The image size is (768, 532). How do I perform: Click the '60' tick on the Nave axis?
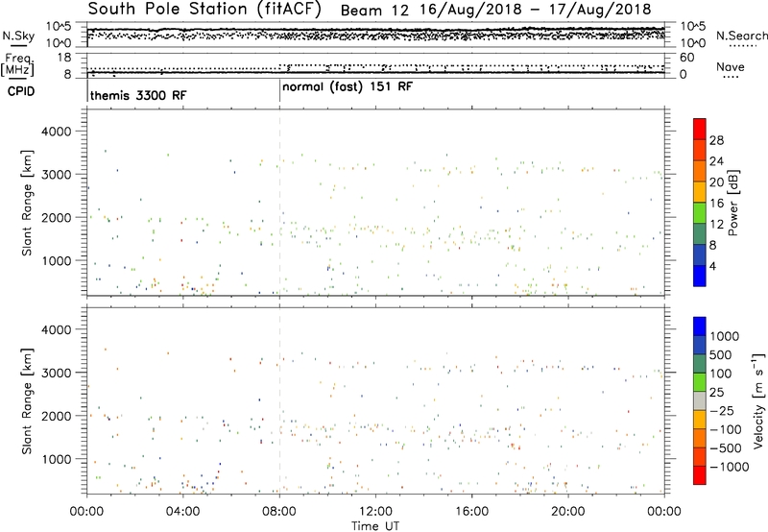pos(687,58)
